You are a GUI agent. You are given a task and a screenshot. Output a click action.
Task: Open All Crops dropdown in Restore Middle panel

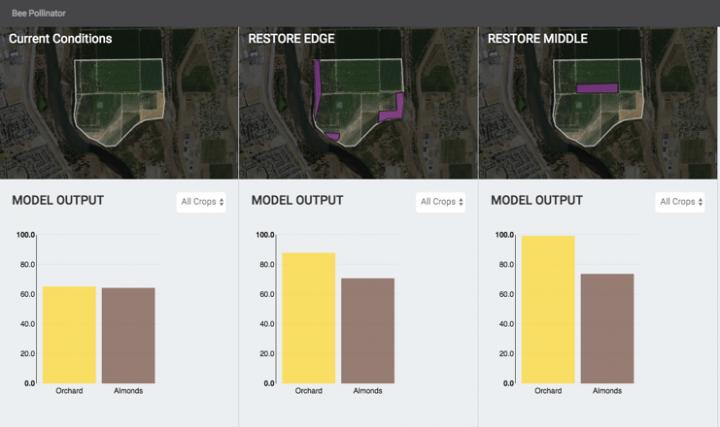[681, 202]
